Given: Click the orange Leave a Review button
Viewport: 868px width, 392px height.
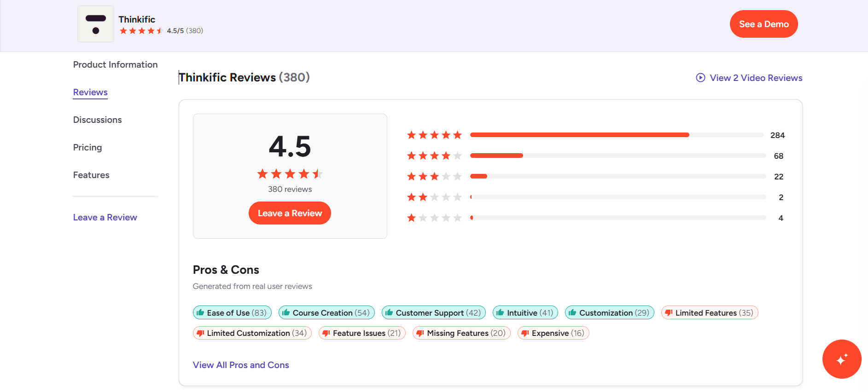Looking at the screenshot, I should tap(290, 213).
